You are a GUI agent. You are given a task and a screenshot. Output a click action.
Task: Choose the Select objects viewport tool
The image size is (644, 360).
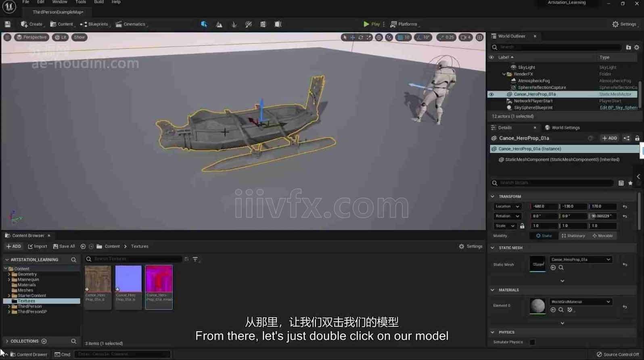point(344,37)
